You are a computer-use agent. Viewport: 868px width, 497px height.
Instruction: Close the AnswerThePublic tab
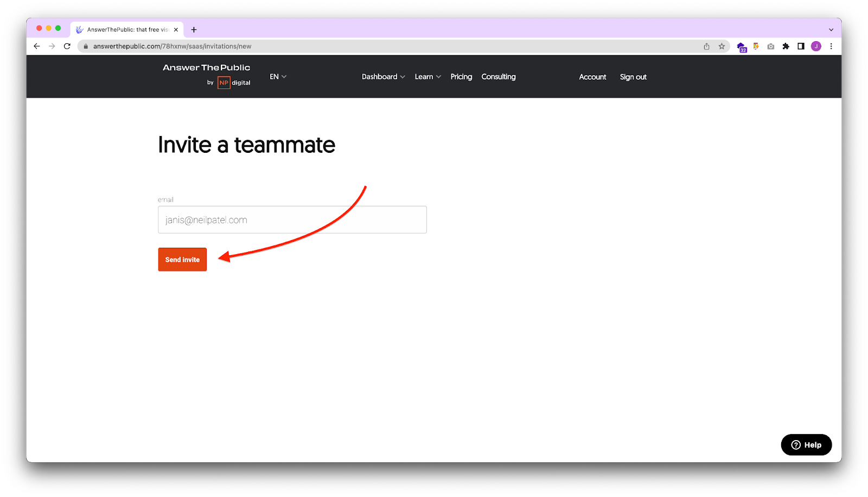(x=176, y=30)
